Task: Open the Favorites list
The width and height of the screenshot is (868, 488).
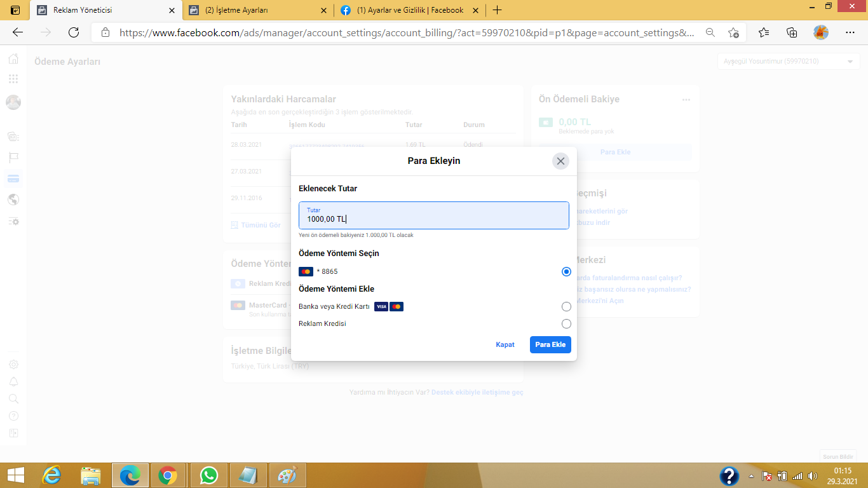Action: click(764, 32)
